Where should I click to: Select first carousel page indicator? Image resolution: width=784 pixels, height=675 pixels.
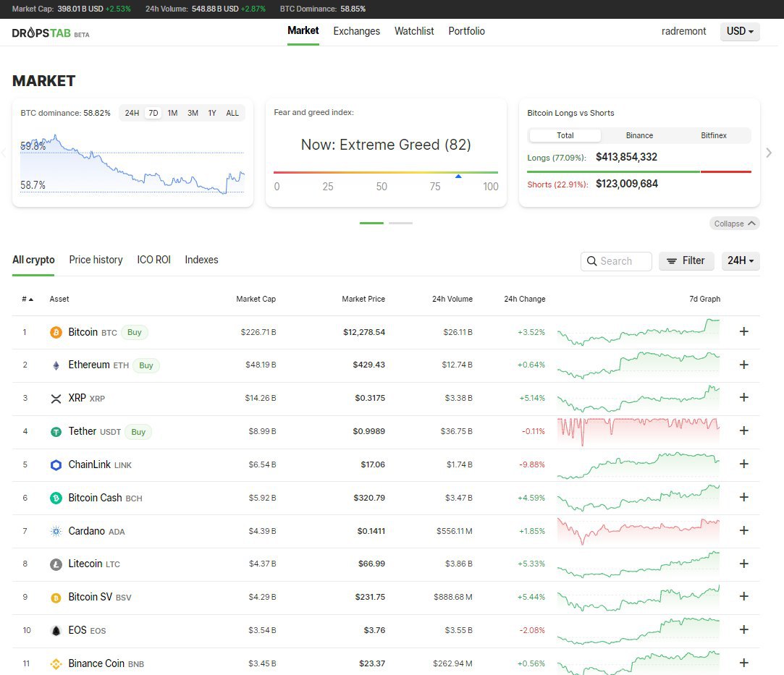[371, 223]
